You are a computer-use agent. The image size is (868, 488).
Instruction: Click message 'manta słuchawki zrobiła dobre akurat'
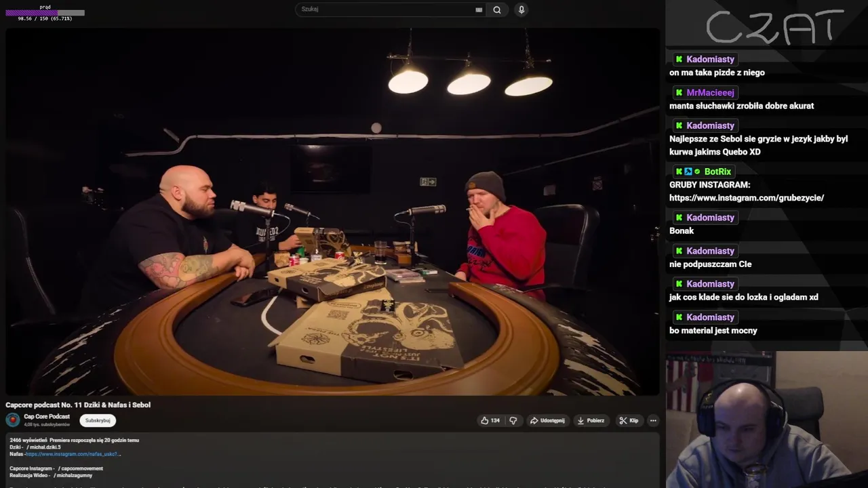741,106
